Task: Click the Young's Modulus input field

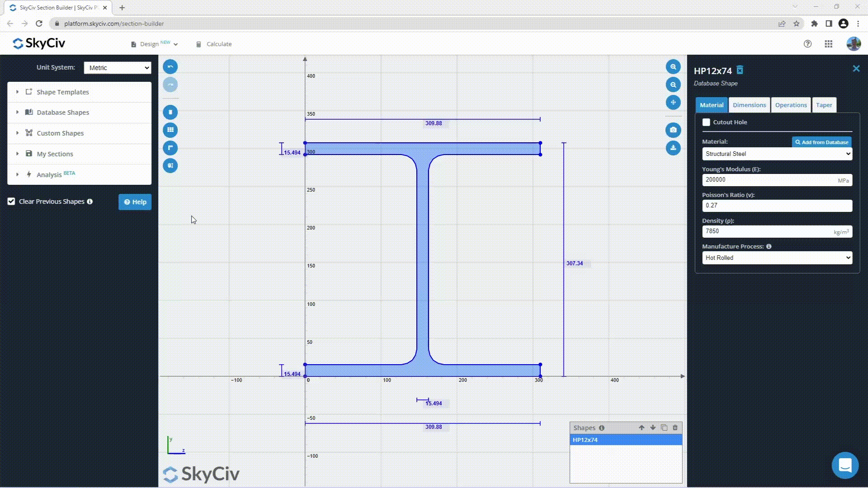Action: point(777,179)
